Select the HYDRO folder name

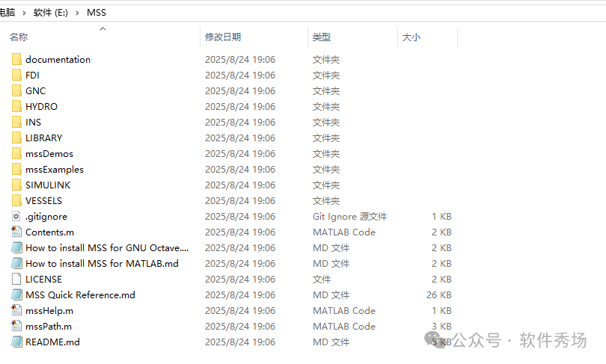coord(41,107)
